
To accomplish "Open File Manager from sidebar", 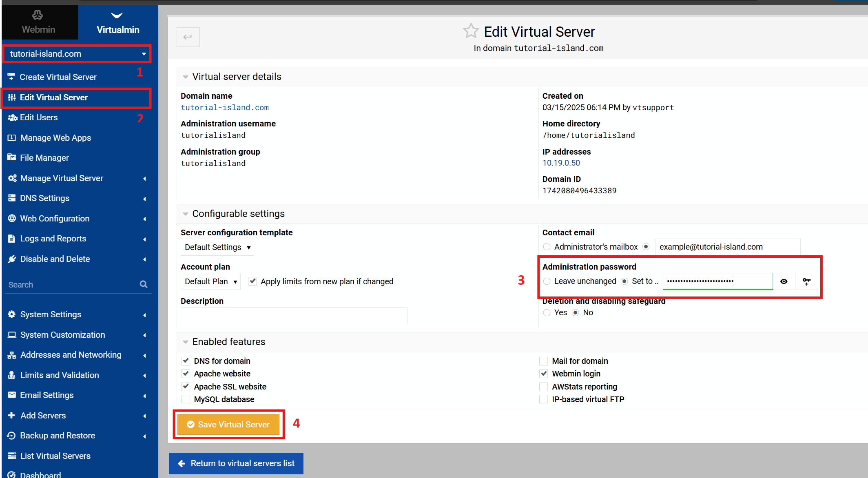I will 44,158.
